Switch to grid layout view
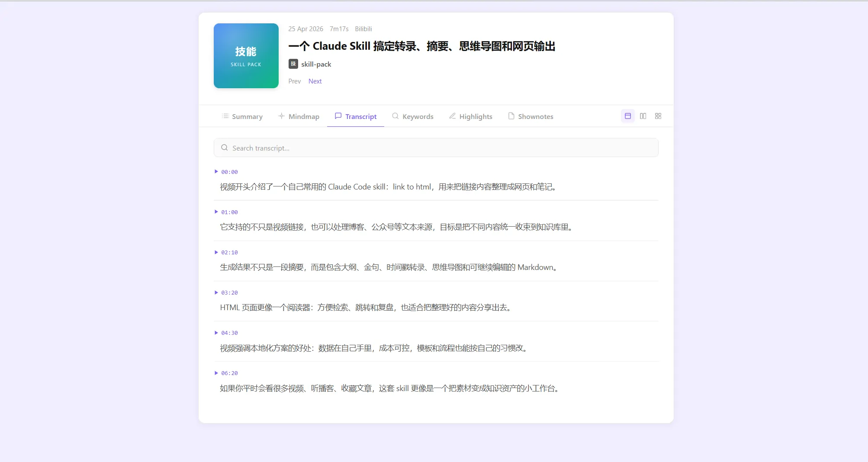The image size is (868, 462). click(658, 116)
